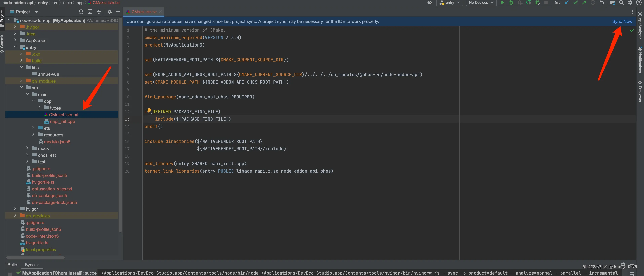Push changes with Git push arrow
Screen dimensions: 644x276
point(584,3)
